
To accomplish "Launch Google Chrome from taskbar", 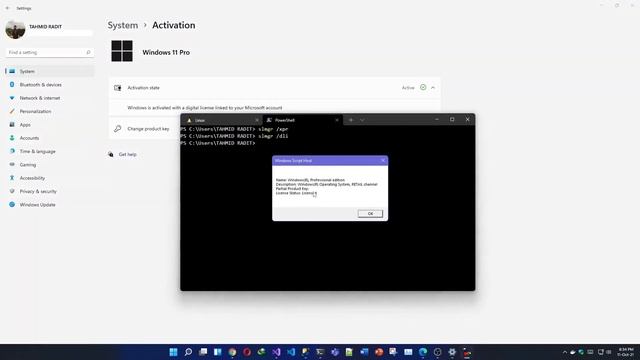I will [232, 352].
